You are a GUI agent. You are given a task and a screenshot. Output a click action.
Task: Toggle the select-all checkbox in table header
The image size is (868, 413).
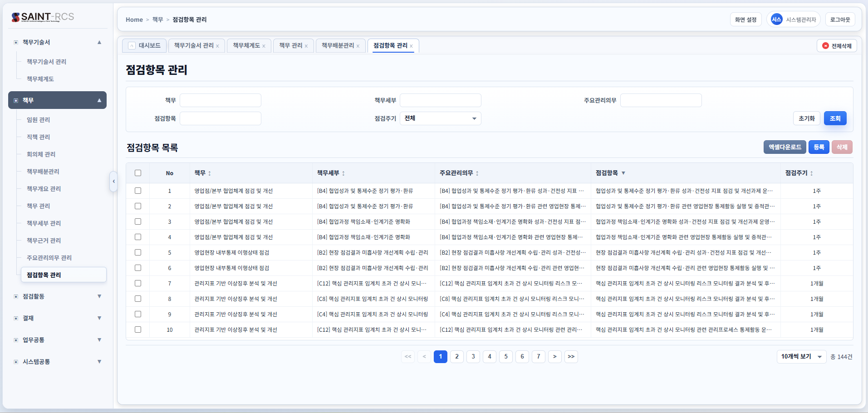[138, 173]
